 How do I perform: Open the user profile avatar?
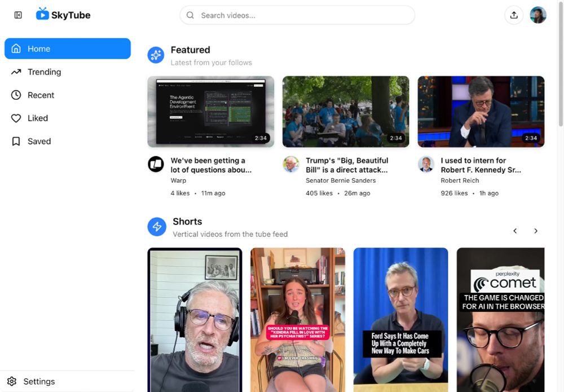point(538,15)
